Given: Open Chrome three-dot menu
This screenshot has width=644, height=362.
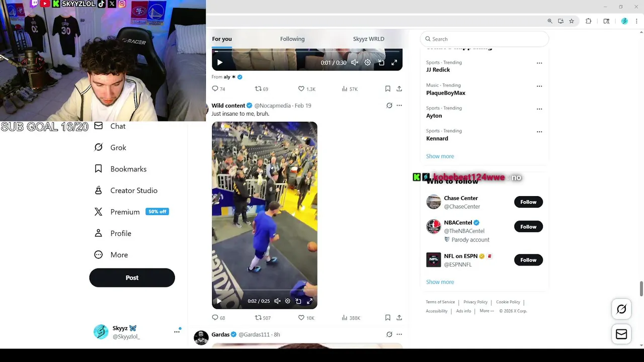Looking at the screenshot, I should 636,21.
